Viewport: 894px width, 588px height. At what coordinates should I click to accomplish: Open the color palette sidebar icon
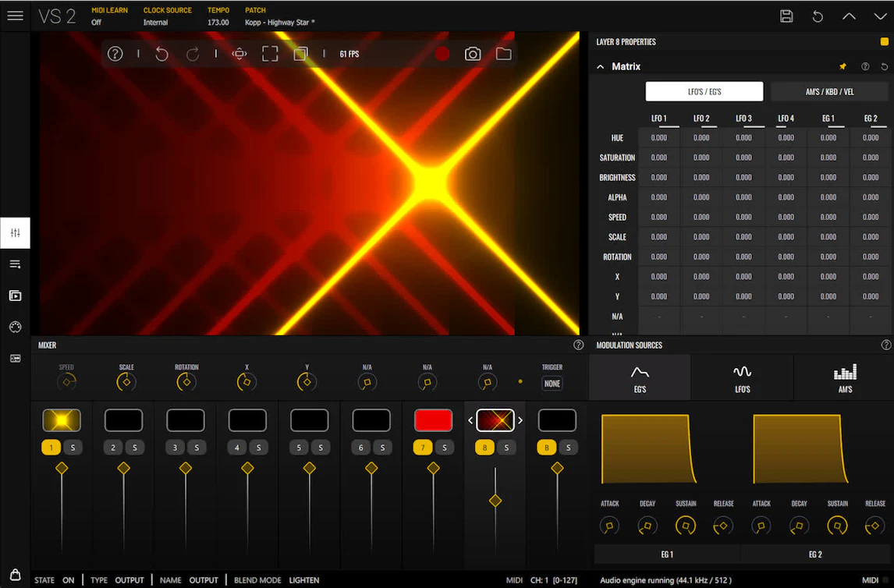(x=15, y=328)
